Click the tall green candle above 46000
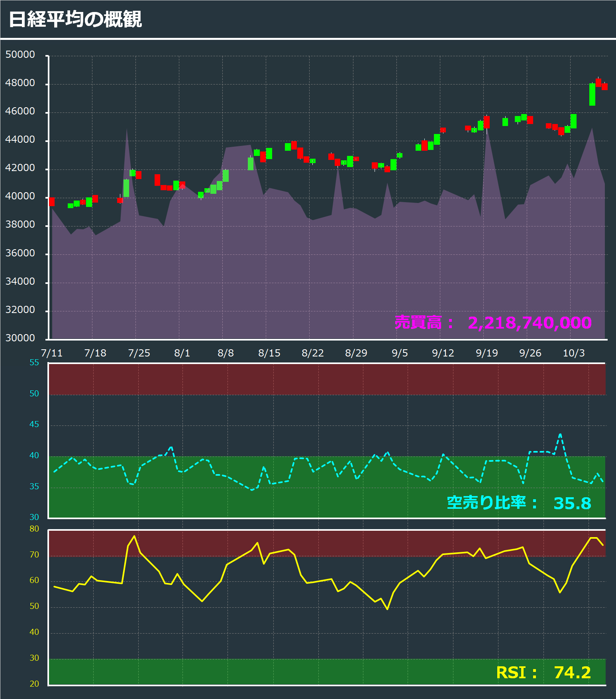The height and width of the screenshot is (699, 616). [x=592, y=95]
